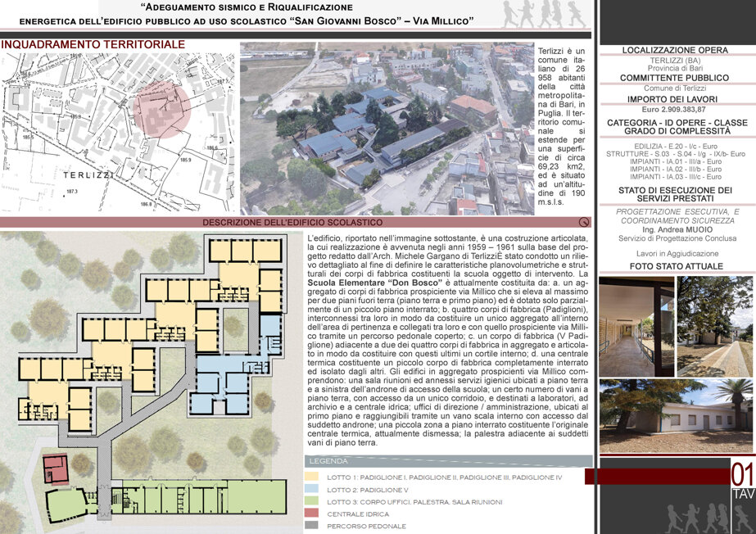
Task: Click the circular icon beside Descrizione dell'edificio scolastico
Action: click(x=583, y=222)
